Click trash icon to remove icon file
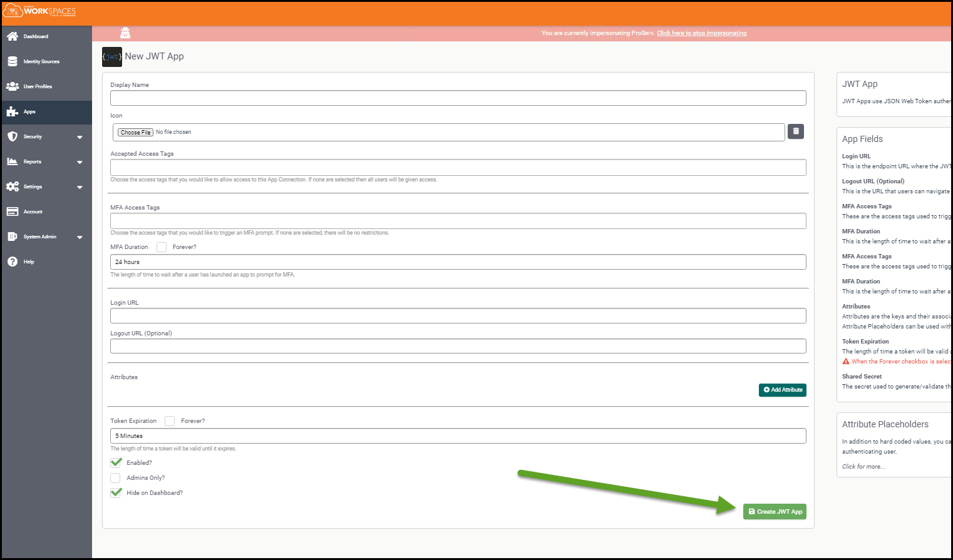953x560 pixels. [x=795, y=131]
